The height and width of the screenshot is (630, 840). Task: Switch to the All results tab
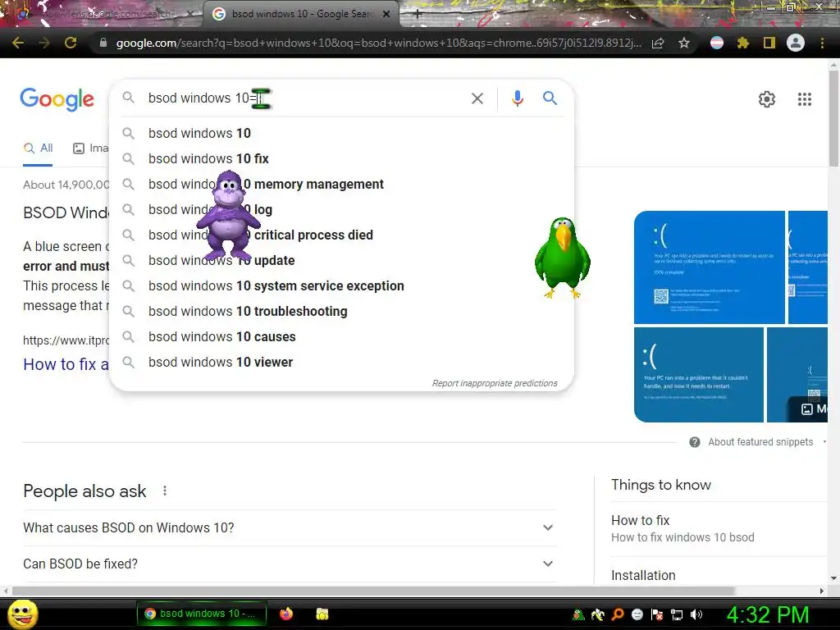[x=38, y=148]
